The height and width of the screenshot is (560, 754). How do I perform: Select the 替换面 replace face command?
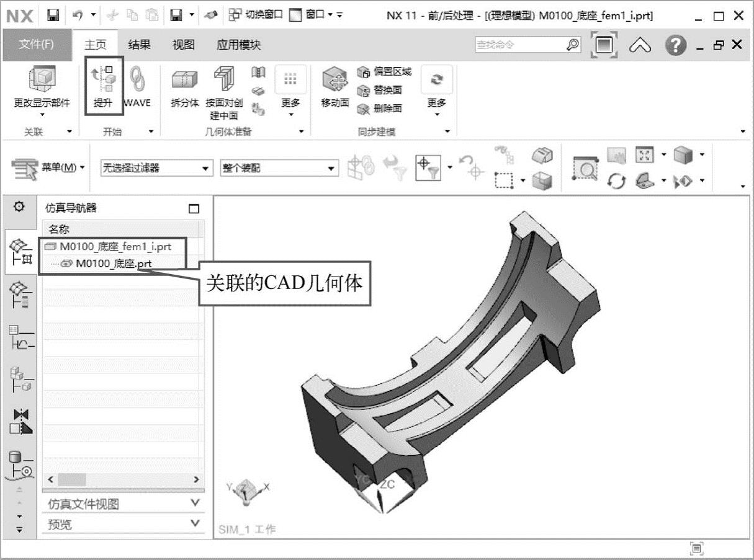tap(380, 91)
